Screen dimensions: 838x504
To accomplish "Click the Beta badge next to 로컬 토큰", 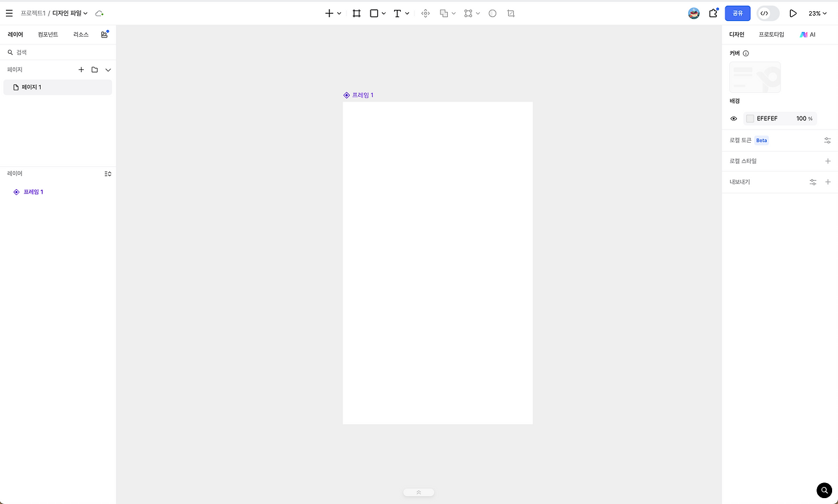I will tap(761, 141).
